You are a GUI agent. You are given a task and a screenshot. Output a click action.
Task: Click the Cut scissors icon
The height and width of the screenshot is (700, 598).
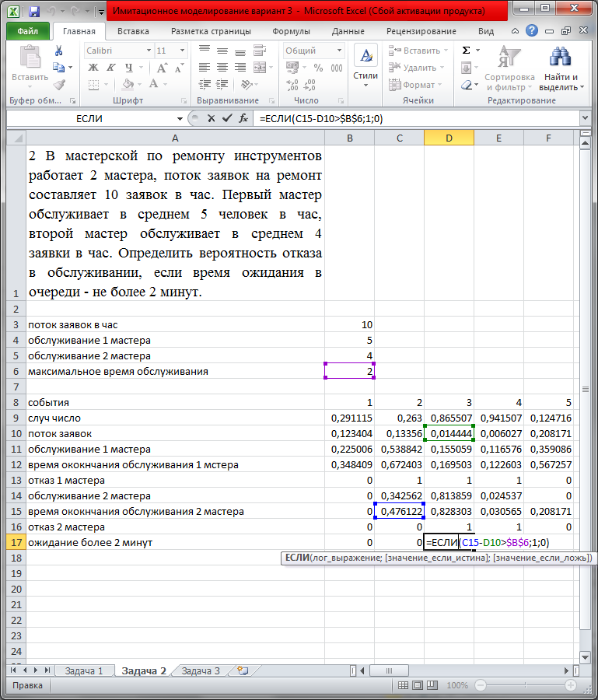(x=58, y=51)
